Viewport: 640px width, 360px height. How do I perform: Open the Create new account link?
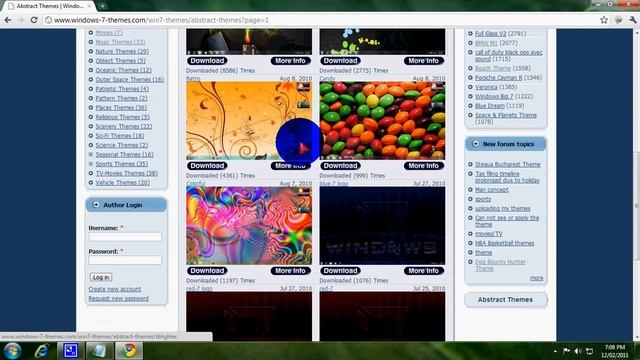[x=115, y=289]
